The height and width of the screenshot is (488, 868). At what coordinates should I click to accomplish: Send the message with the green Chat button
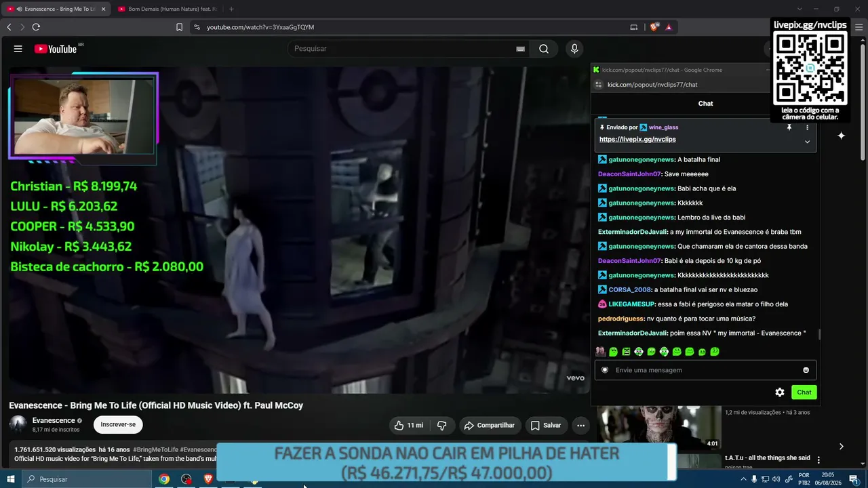pyautogui.click(x=804, y=392)
